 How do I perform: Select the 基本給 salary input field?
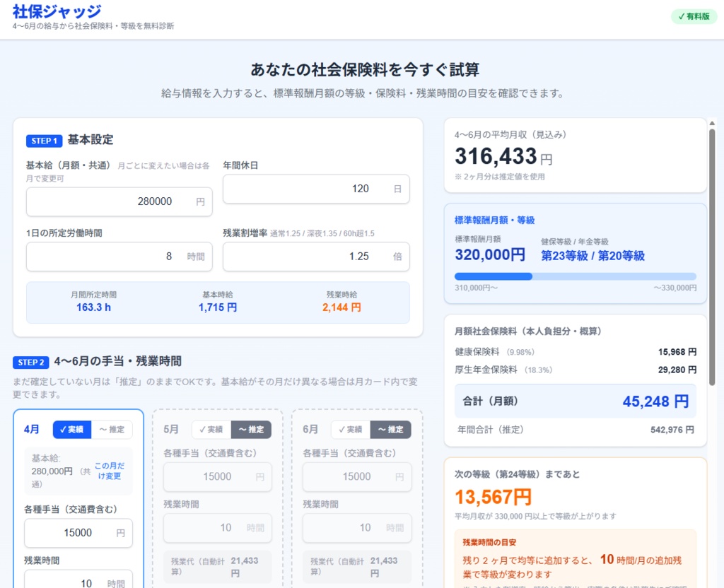(x=119, y=201)
